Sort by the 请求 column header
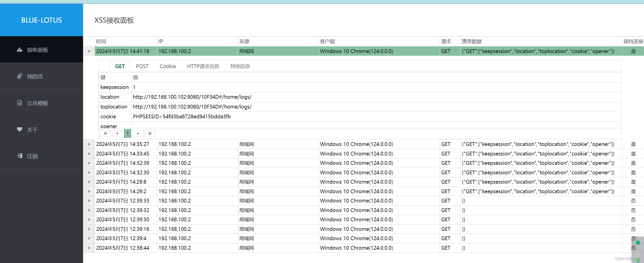The height and width of the screenshot is (263, 644). click(x=450, y=41)
